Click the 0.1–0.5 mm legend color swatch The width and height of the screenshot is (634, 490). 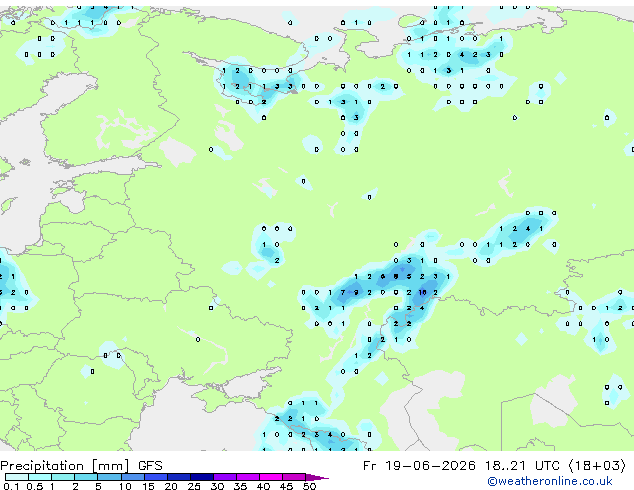coord(17,477)
